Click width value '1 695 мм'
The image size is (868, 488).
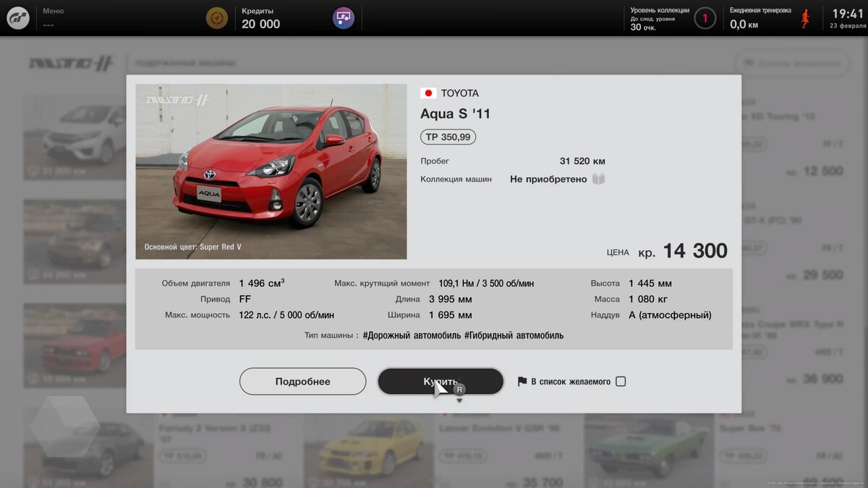[451, 315]
